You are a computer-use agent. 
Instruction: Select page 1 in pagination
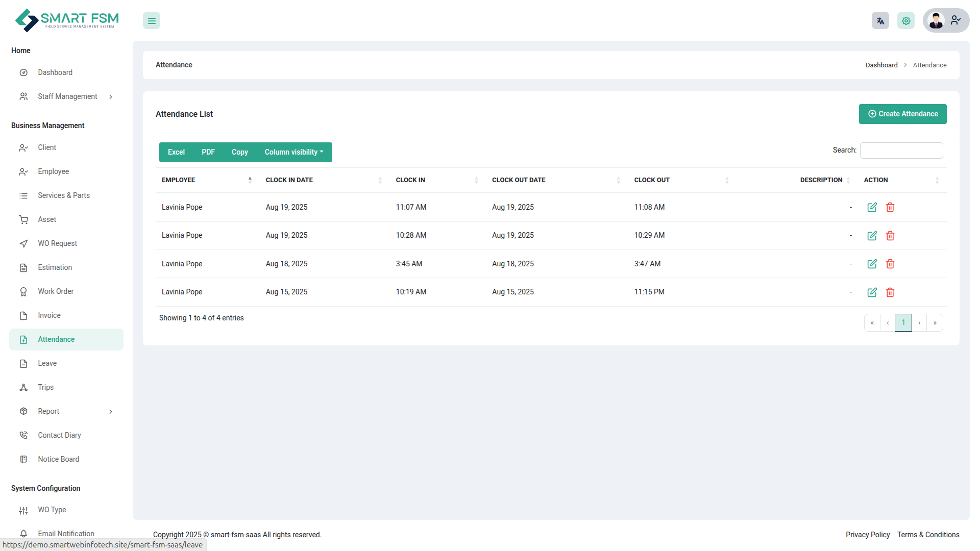tap(903, 322)
